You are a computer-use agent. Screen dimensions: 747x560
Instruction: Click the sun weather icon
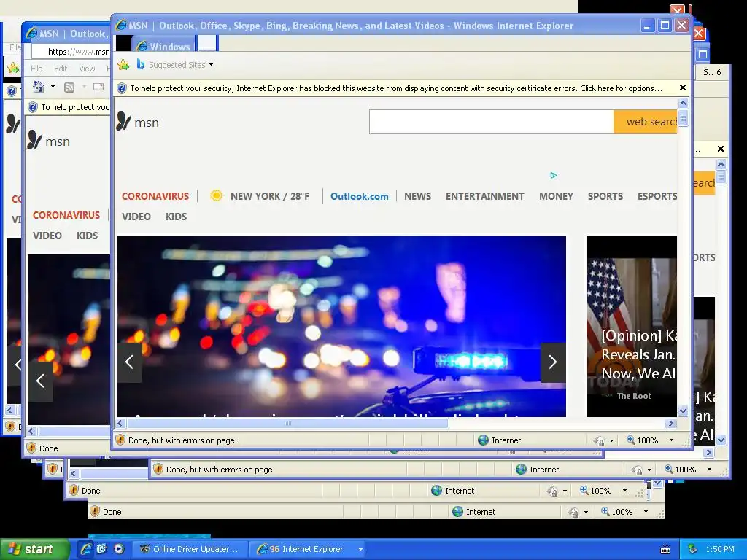point(216,195)
